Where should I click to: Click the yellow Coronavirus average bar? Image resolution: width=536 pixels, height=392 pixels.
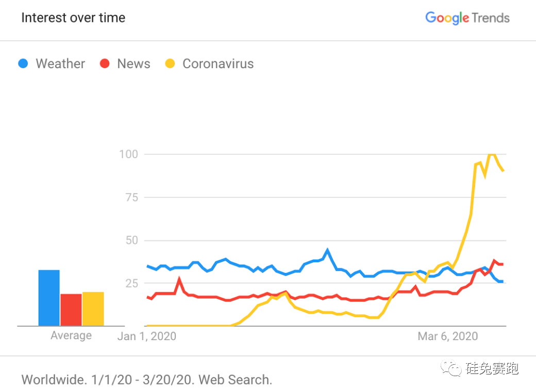point(93,309)
